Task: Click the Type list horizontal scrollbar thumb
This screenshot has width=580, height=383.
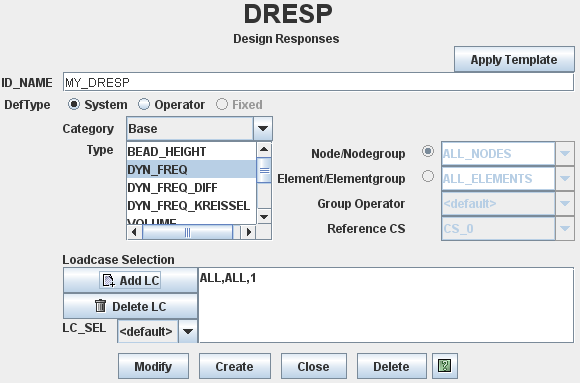Action: (x=188, y=232)
